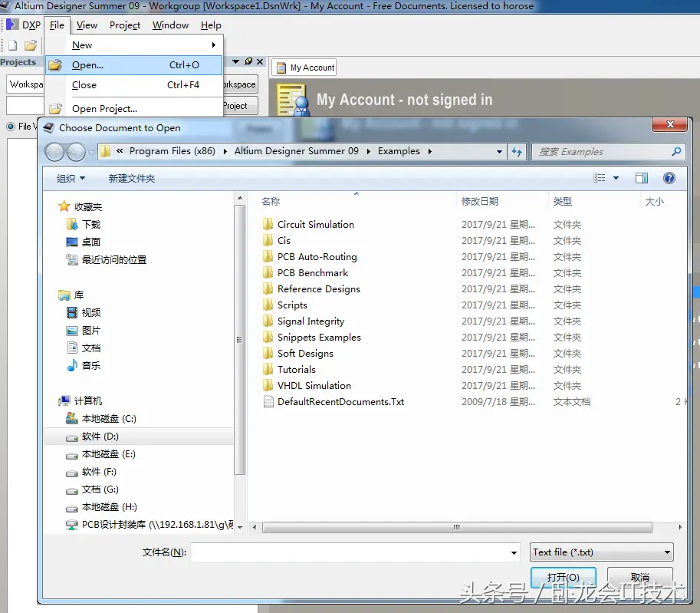Click Program Files (x86) in address path
Screen dimensions: 700x613
173,151
